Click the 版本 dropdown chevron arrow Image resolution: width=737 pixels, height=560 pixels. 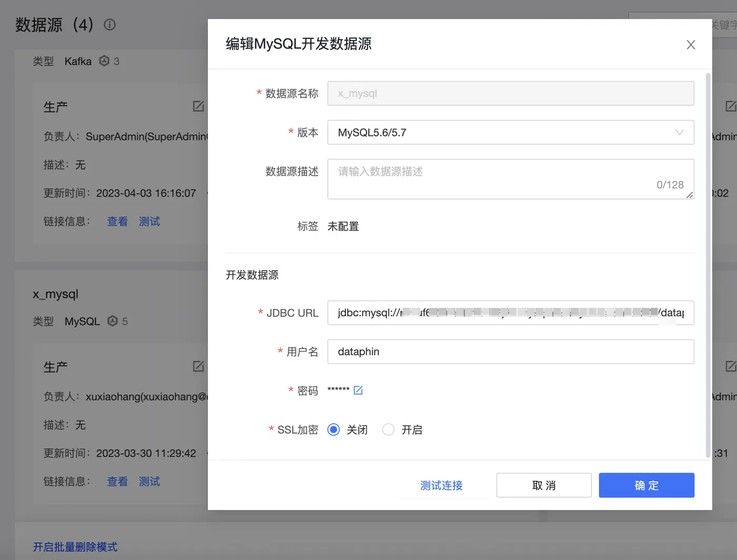click(x=680, y=133)
